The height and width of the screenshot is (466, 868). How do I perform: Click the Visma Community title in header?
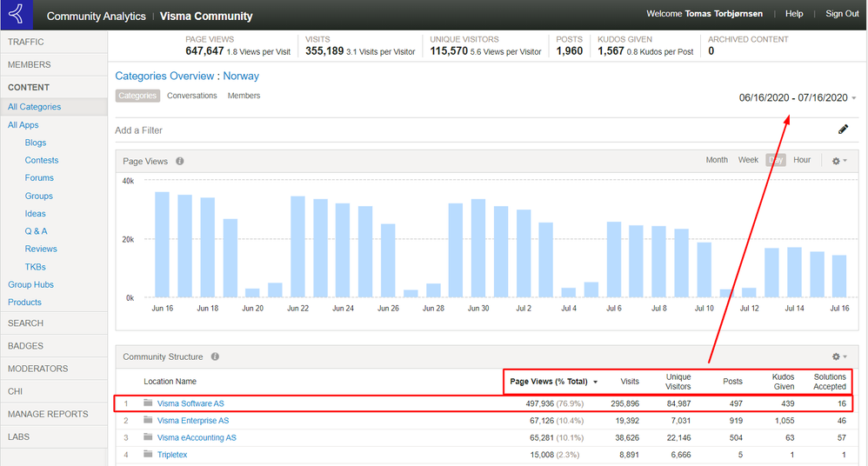[206, 16]
